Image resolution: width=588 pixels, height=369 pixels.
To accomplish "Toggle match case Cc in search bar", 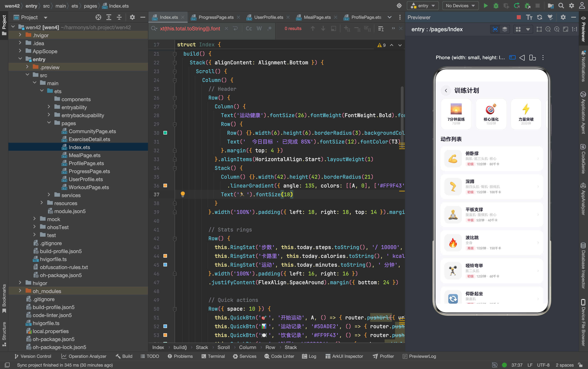I will click(x=249, y=29).
